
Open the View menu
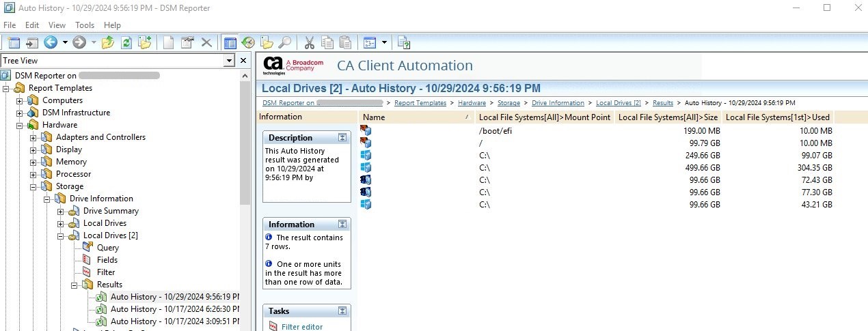57,25
